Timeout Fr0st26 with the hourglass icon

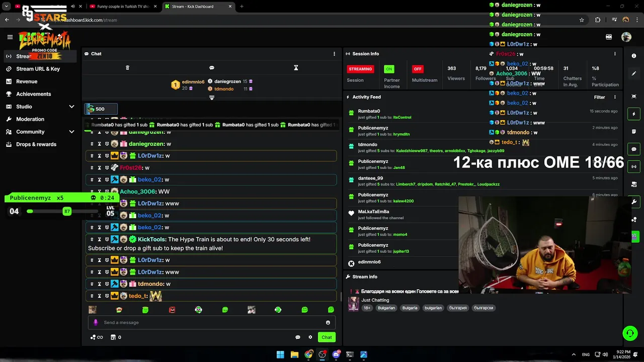[99, 167]
